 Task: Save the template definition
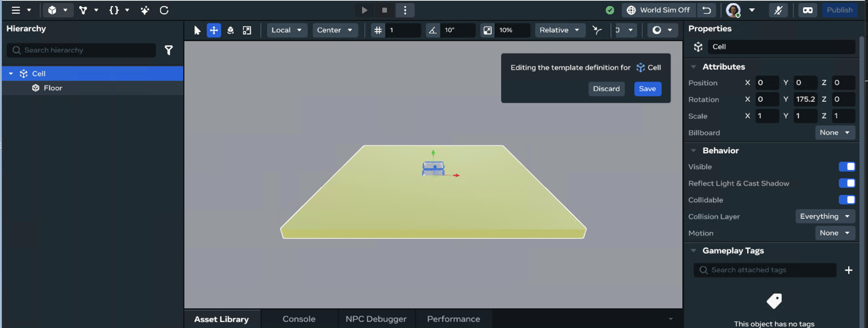click(647, 89)
